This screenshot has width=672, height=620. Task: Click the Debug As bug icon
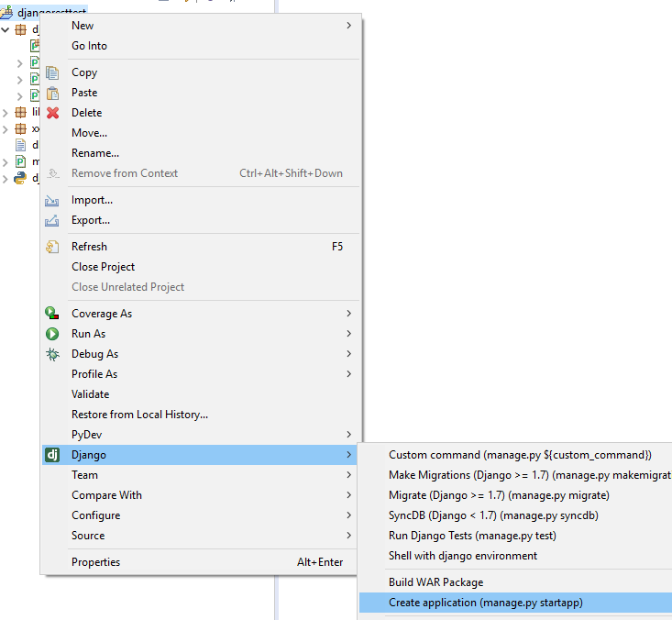(52, 354)
